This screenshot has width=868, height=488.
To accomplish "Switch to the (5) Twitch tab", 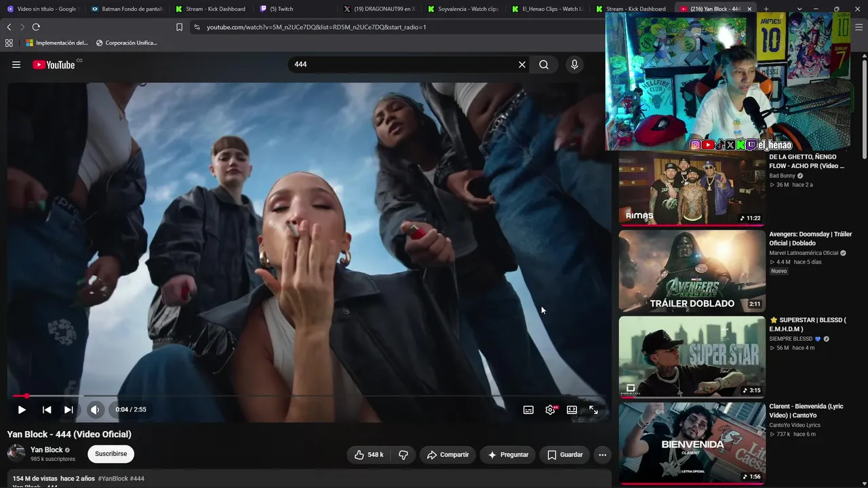I will point(295,9).
